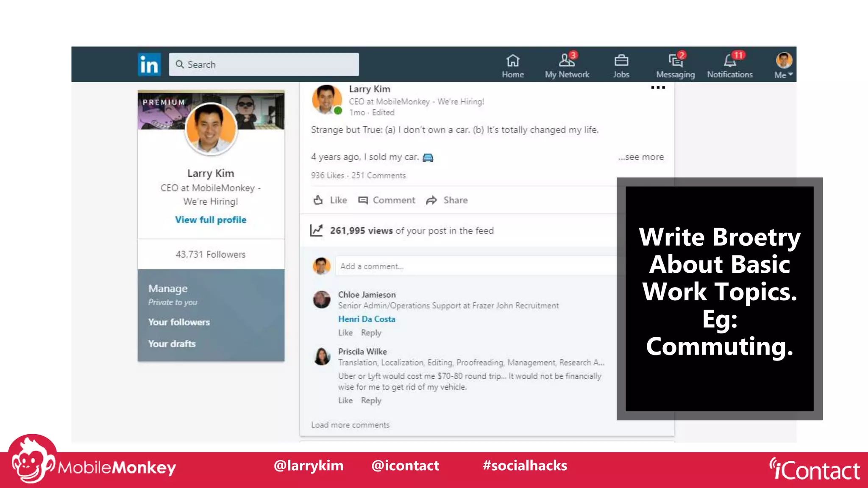Open My Network icon
This screenshot has width=868, height=488.
pos(566,61)
